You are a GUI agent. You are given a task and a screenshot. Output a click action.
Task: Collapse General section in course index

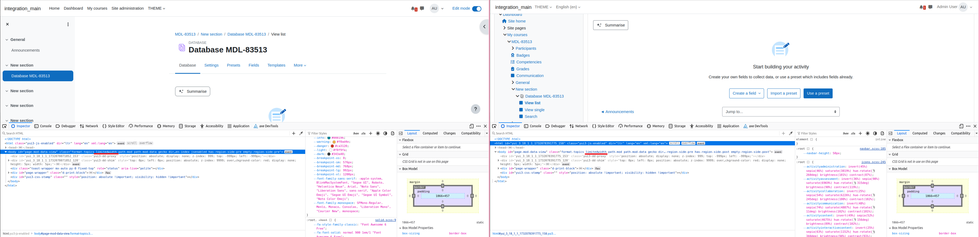pos(7,40)
